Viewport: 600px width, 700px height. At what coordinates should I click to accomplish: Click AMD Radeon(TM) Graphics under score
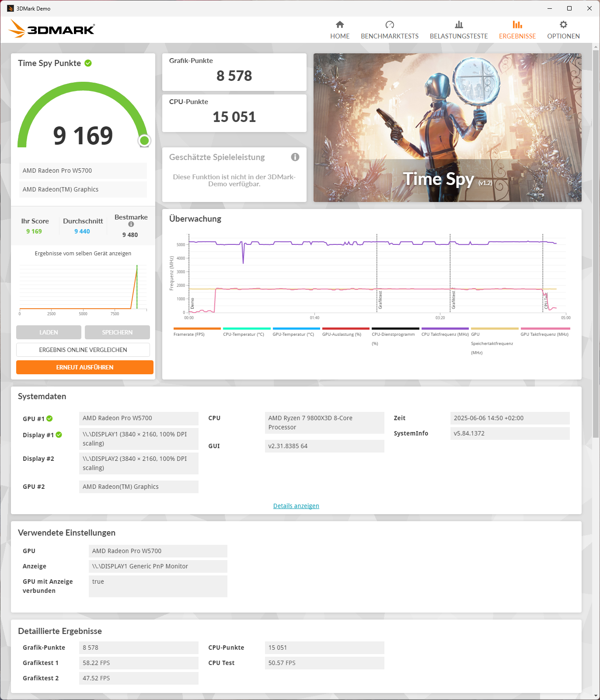(x=83, y=189)
